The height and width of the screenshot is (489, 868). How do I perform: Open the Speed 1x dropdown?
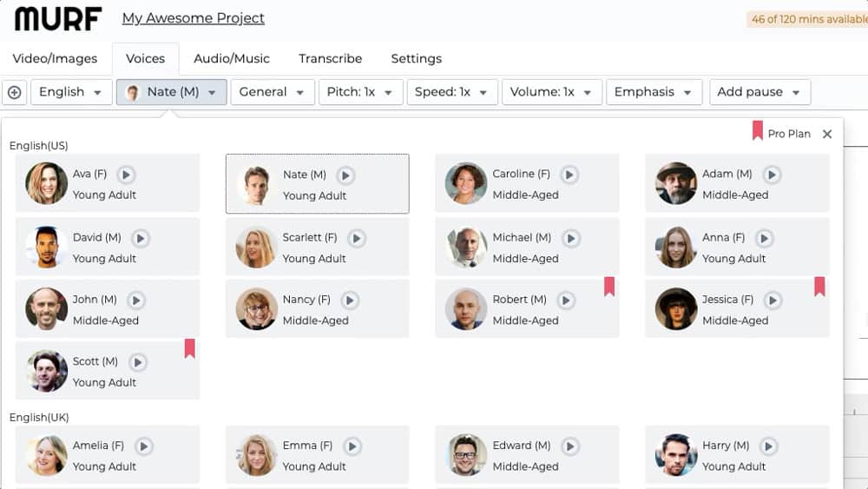click(450, 92)
